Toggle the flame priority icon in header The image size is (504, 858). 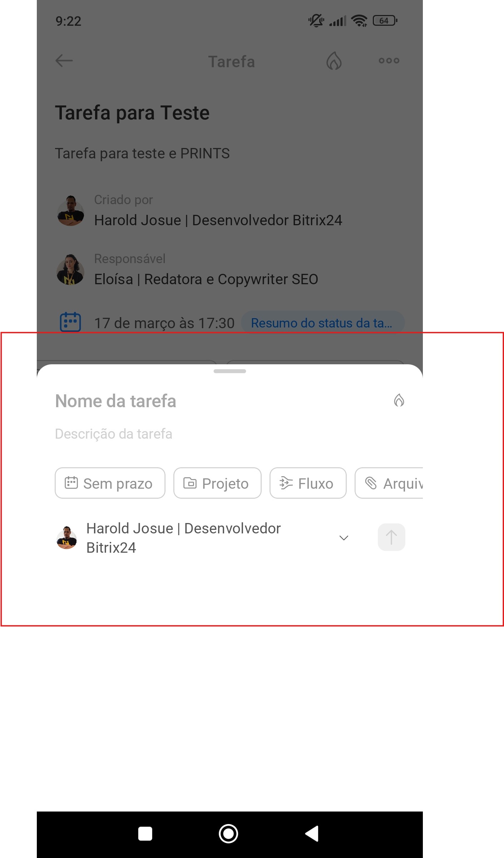click(334, 61)
